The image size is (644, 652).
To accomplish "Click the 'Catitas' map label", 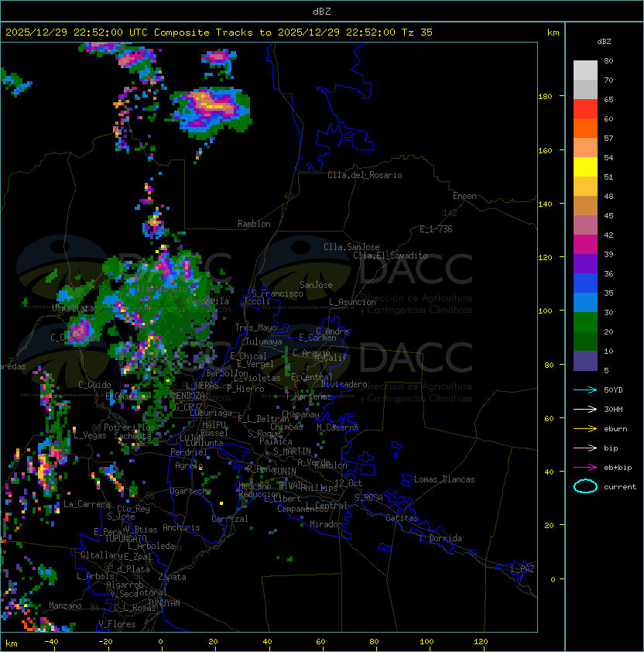I will (x=402, y=518).
